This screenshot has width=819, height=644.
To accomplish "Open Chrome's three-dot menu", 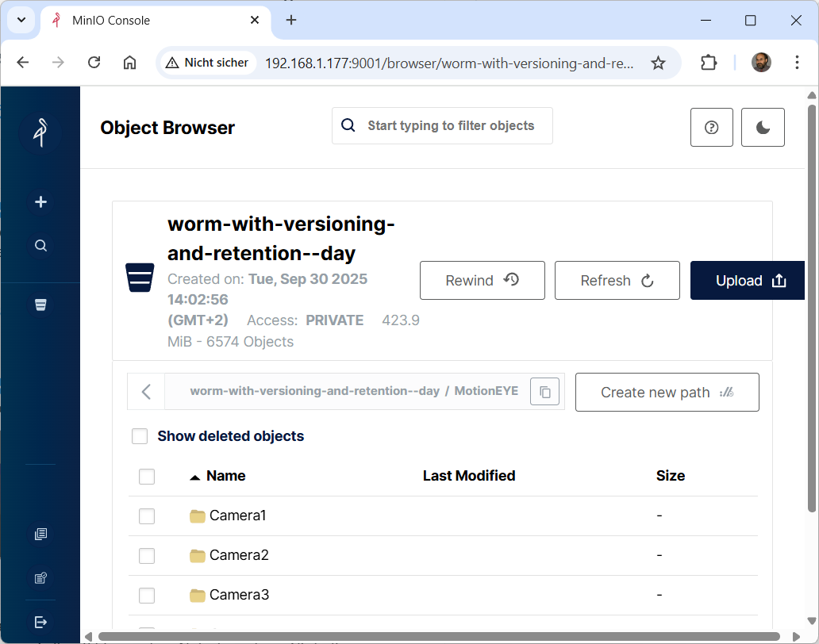I will point(797,63).
